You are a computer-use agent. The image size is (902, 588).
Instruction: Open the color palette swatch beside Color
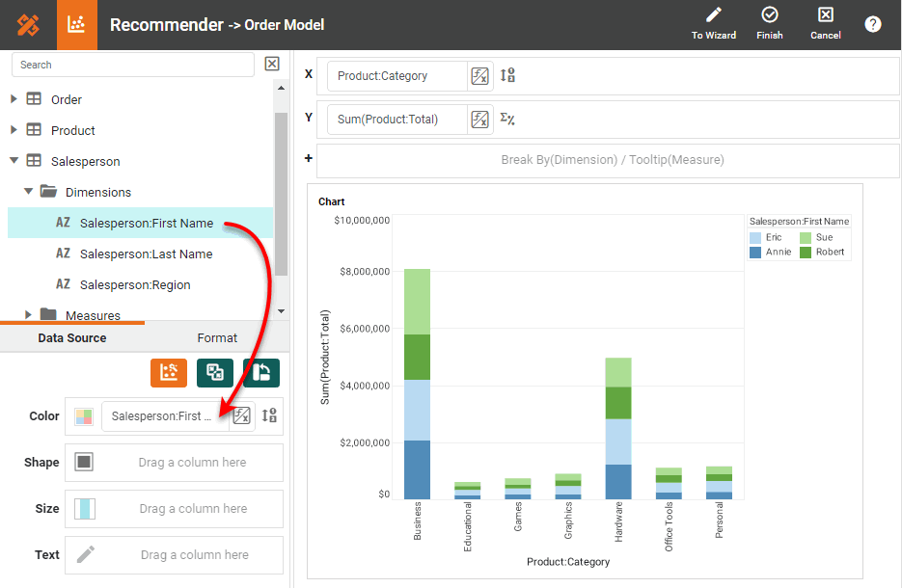click(x=85, y=415)
